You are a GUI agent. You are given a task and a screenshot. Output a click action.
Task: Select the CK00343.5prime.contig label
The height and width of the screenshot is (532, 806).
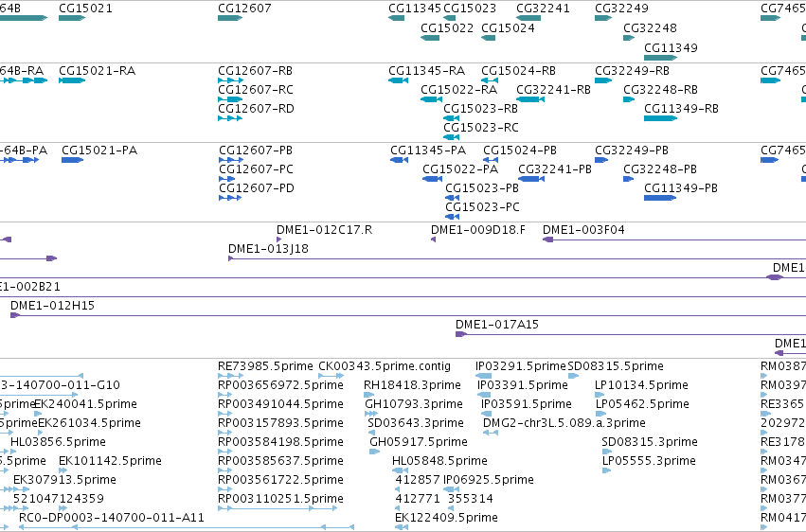point(385,366)
